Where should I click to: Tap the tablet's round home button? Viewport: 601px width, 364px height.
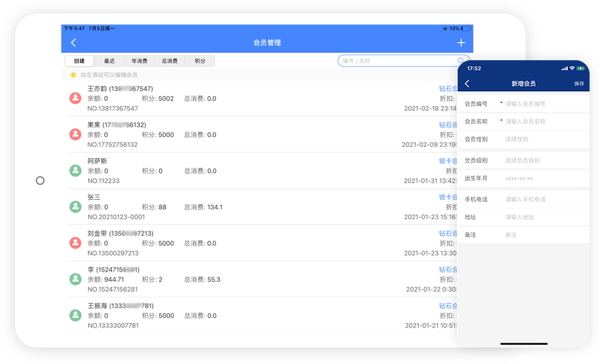point(40,181)
